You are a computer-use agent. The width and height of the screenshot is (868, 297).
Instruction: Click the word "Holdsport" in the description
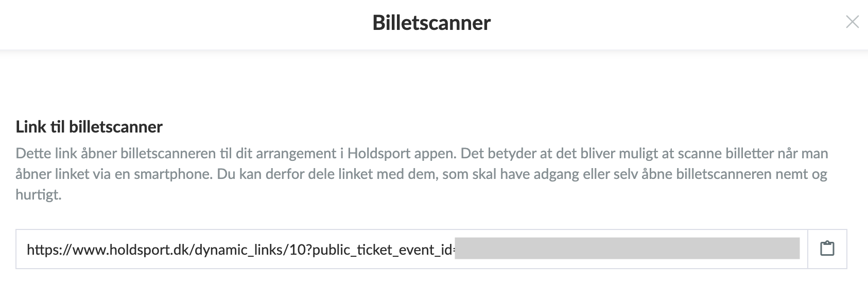[x=379, y=154]
